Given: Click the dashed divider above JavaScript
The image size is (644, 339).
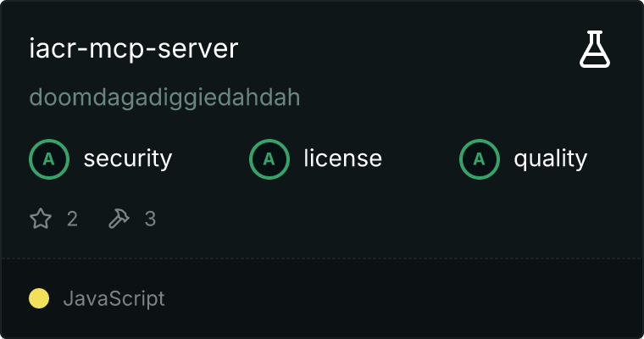Looking at the screenshot, I should [322, 258].
